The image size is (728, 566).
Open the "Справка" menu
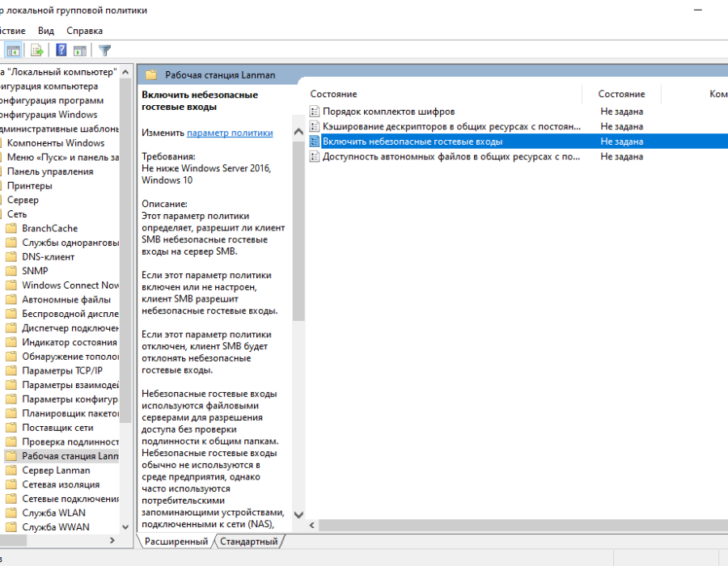[84, 31]
